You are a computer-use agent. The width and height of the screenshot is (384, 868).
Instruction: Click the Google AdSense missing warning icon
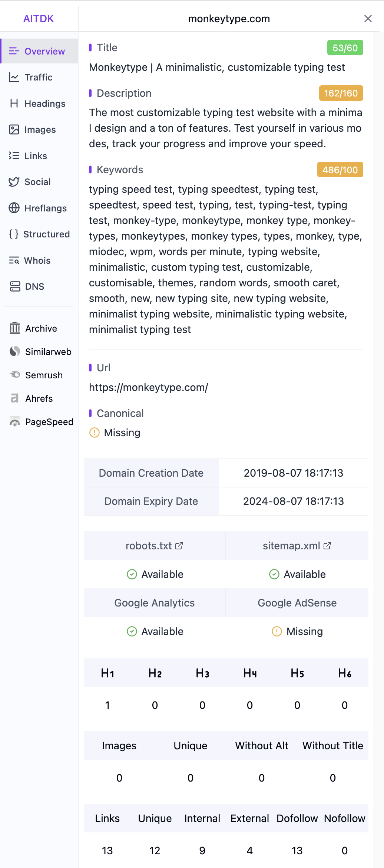click(x=277, y=631)
